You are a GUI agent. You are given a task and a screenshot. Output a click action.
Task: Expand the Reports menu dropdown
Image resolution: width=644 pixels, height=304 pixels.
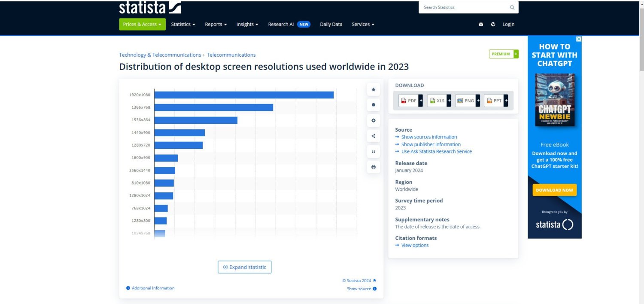pos(216,25)
